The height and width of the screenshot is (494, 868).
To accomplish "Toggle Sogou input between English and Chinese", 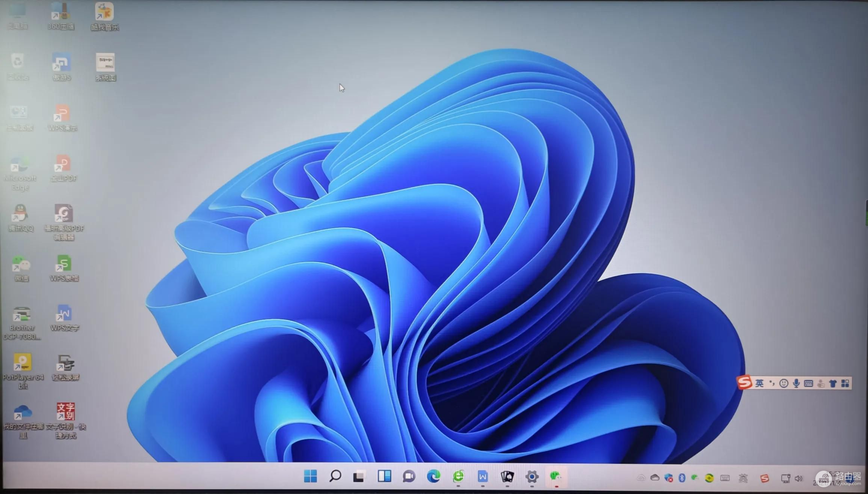I will point(759,383).
